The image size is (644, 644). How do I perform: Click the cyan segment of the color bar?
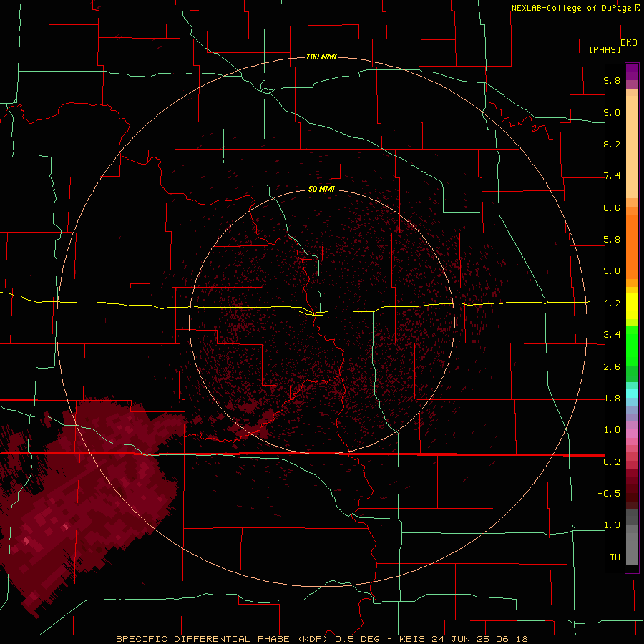coord(632,394)
